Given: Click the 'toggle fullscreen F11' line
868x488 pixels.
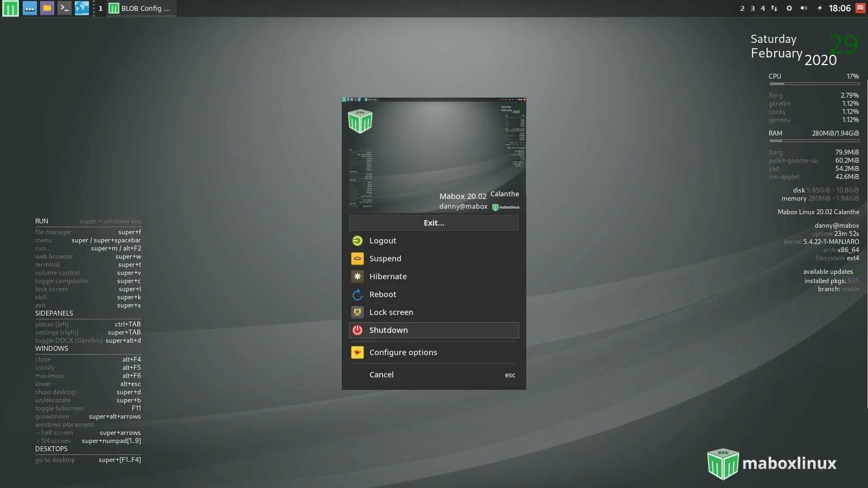Looking at the screenshot, I should click(88, 408).
